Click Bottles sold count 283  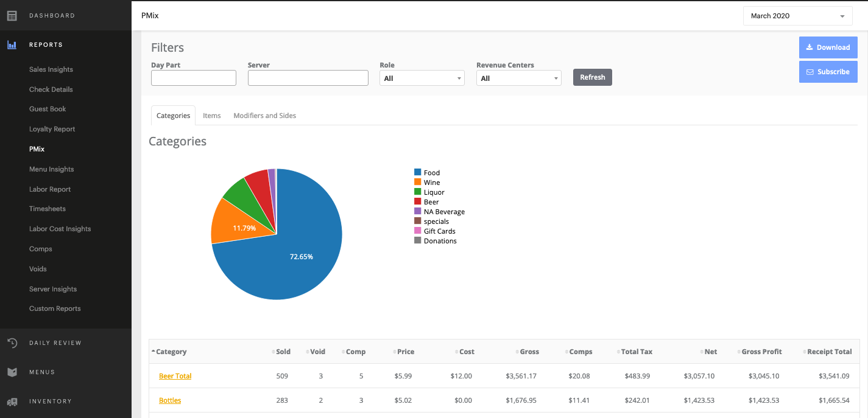click(x=282, y=400)
